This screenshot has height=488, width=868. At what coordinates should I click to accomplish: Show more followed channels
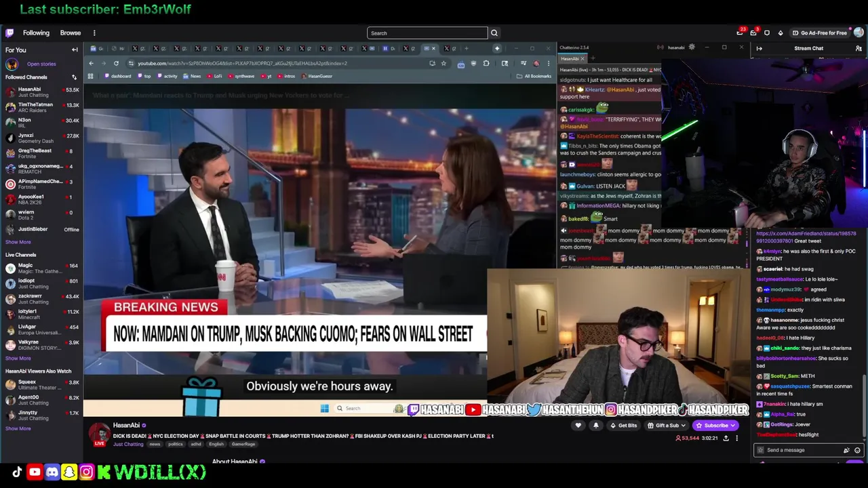(18, 242)
